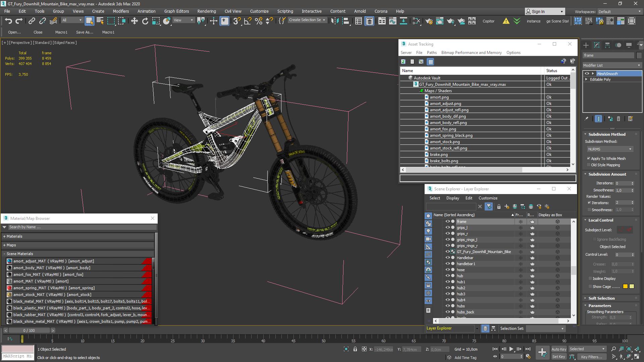This screenshot has width=644, height=362.
Task: Enable the Show Cage checkbox
Action: pos(590,287)
